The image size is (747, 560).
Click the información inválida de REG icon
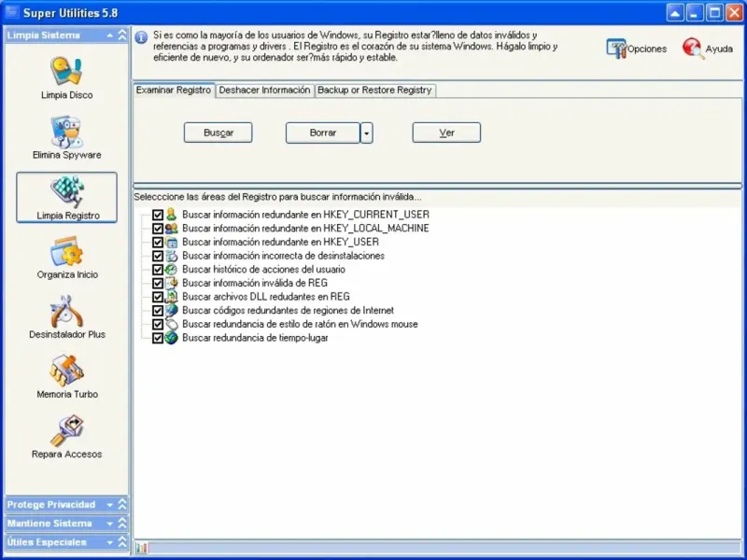tap(172, 283)
